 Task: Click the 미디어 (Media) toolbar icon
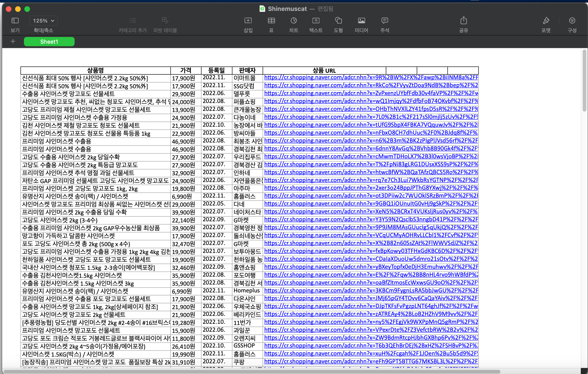[x=361, y=21]
